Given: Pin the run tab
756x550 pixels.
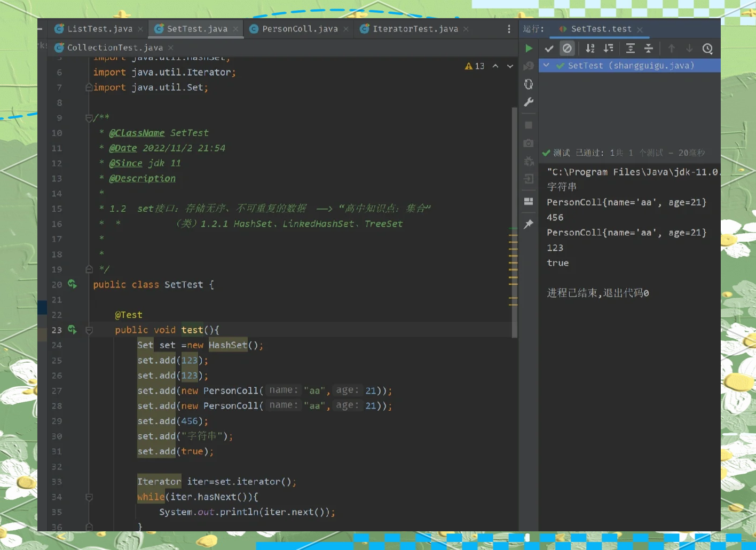Looking at the screenshot, I should (529, 224).
